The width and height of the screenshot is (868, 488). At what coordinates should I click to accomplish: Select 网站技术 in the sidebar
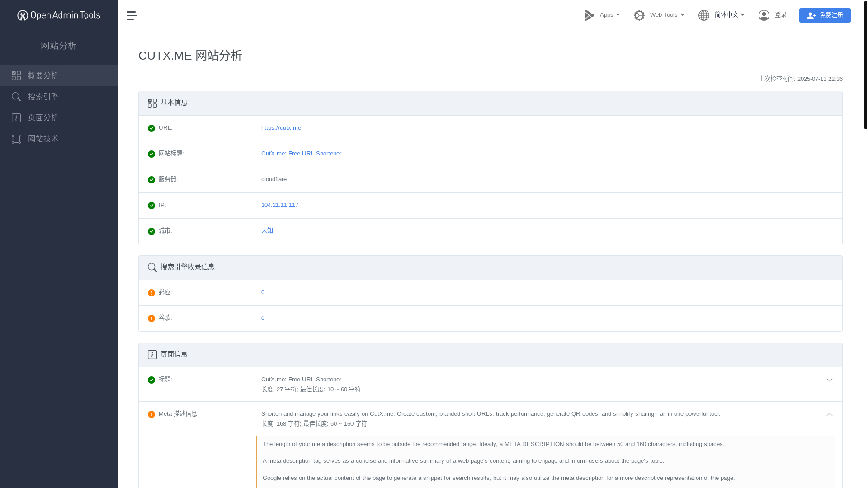pyautogui.click(x=59, y=139)
